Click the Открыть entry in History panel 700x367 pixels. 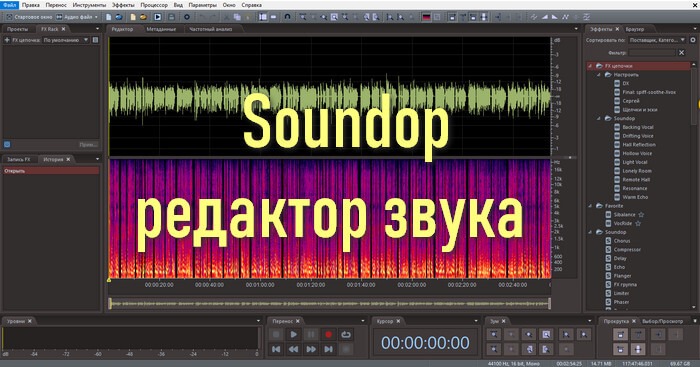(x=50, y=171)
